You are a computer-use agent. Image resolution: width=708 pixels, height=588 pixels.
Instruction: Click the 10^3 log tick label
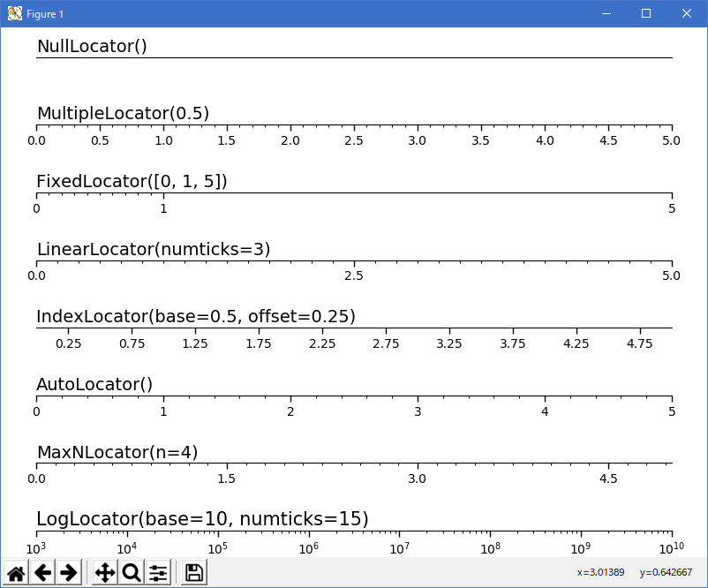point(36,548)
